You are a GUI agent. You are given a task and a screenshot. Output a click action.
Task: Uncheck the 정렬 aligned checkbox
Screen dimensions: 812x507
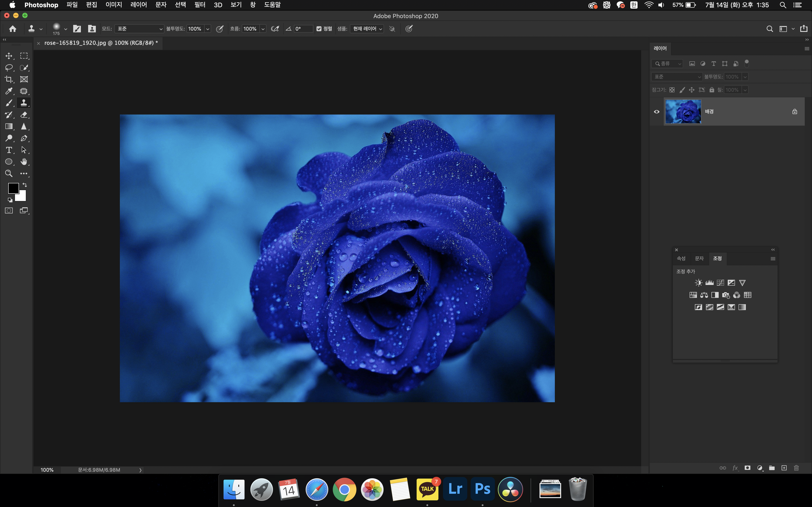click(319, 29)
